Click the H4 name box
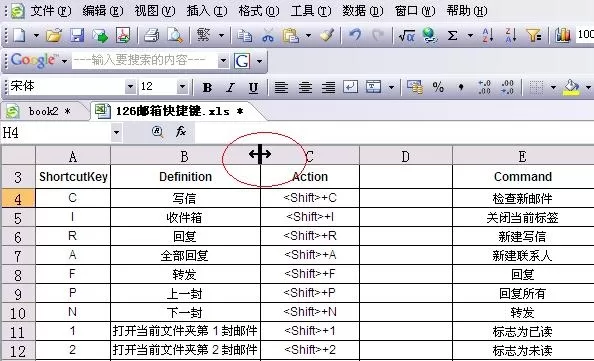Image resolution: width=594 pixels, height=361 pixels. pos(56,132)
